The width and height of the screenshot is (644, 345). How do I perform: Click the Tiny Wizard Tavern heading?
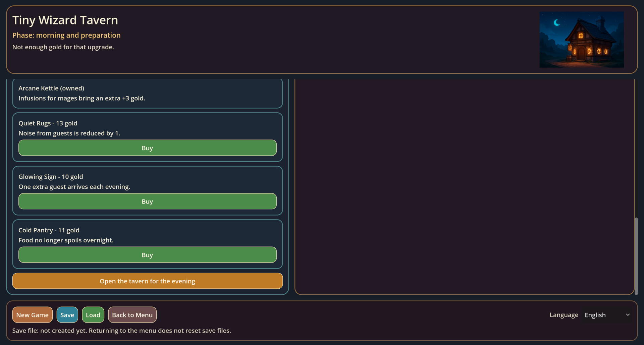click(x=65, y=20)
